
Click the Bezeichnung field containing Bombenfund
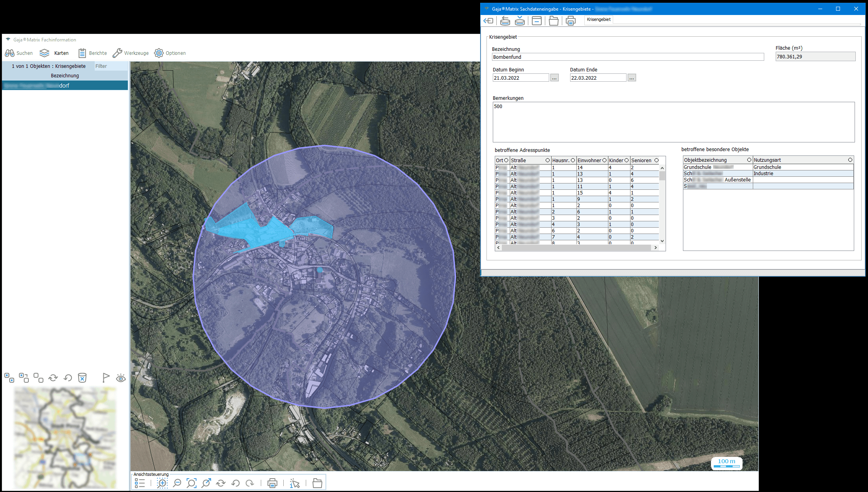pyautogui.click(x=627, y=57)
